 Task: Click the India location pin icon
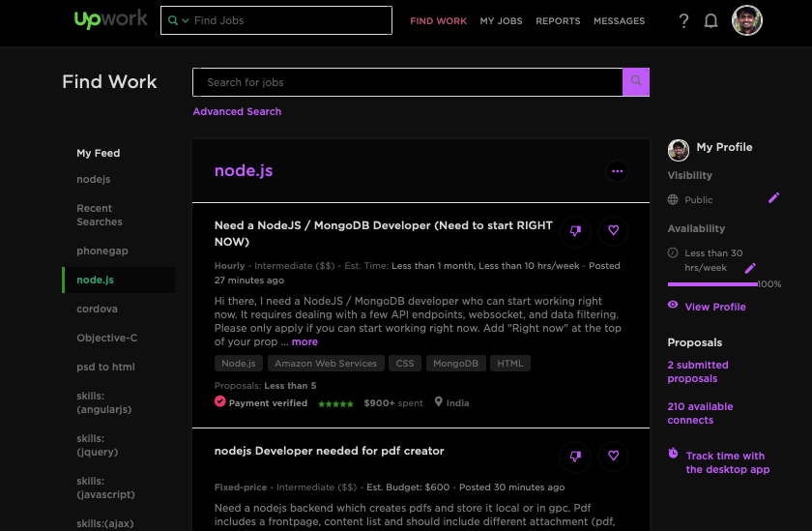[x=439, y=401]
